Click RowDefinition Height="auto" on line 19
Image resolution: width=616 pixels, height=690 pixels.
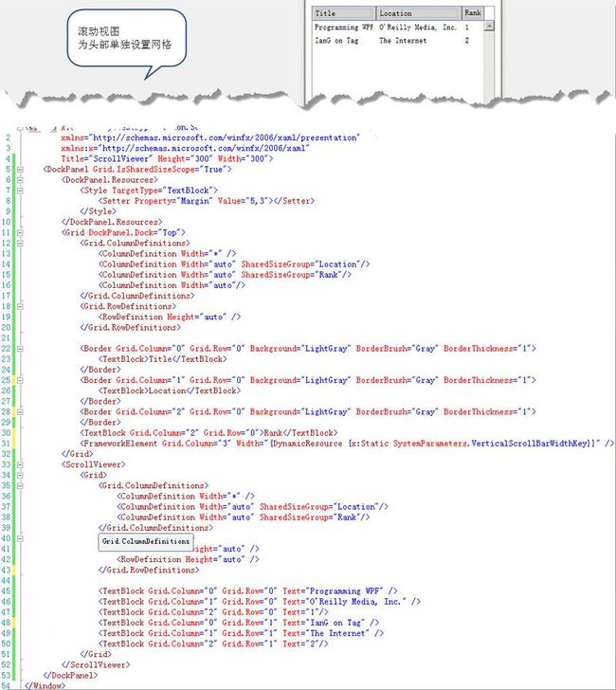click(x=170, y=318)
